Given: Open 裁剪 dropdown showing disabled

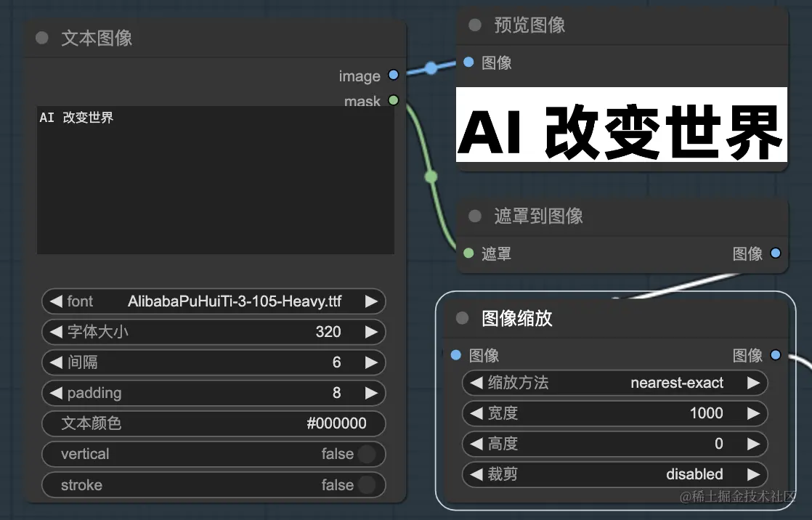Looking at the screenshot, I should [614, 474].
